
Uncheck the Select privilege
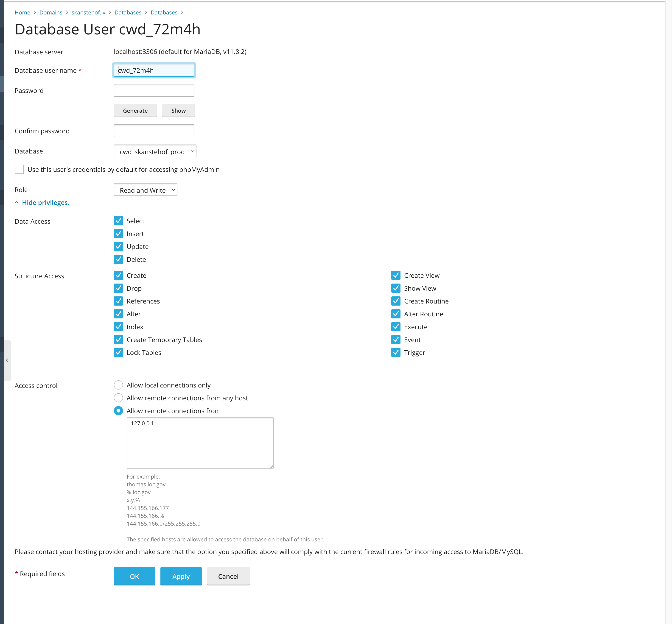[119, 221]
